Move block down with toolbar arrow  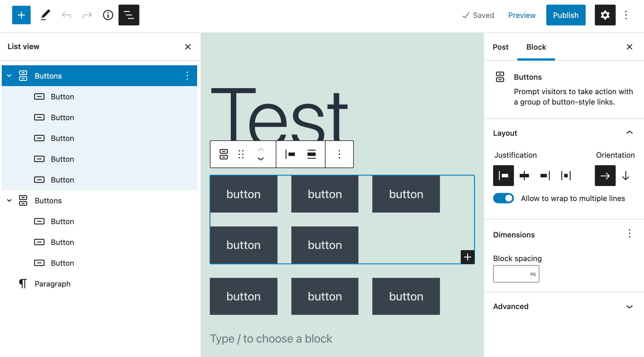point(261,159)
